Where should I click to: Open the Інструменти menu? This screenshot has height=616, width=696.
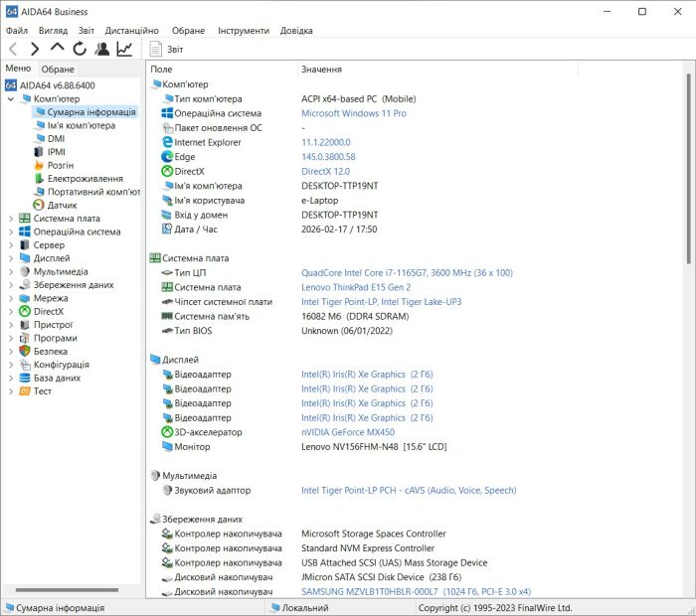244,31
